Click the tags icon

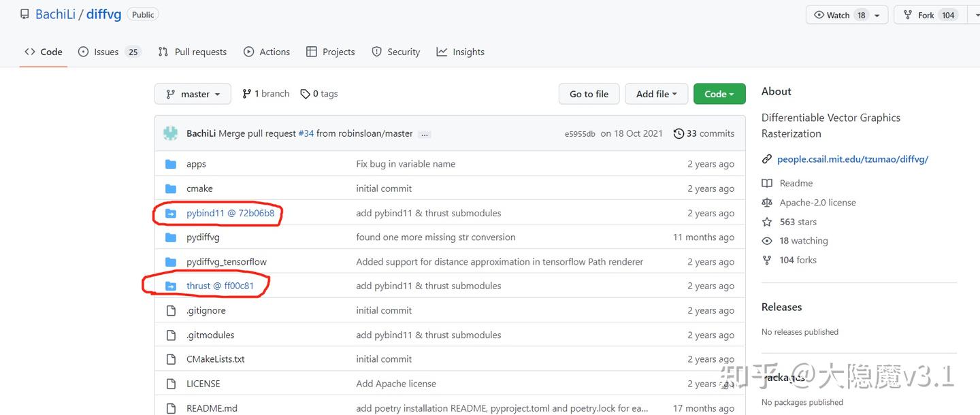pos(306,94)
